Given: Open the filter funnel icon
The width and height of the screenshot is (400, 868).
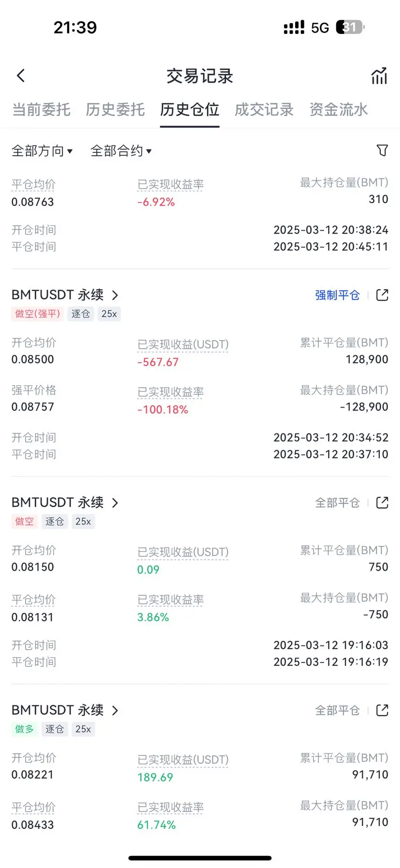Looking at the screenshot, I should point(382,150).
